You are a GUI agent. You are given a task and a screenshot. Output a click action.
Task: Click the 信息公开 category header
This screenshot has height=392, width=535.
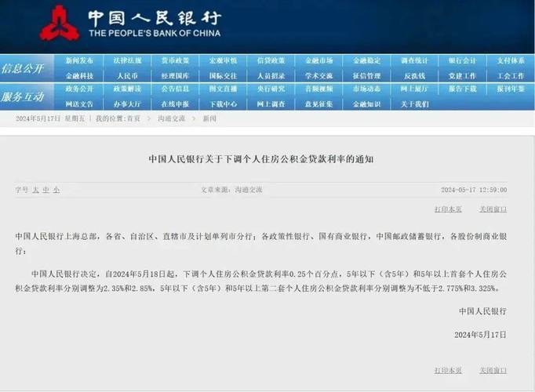tap(23, 68)
